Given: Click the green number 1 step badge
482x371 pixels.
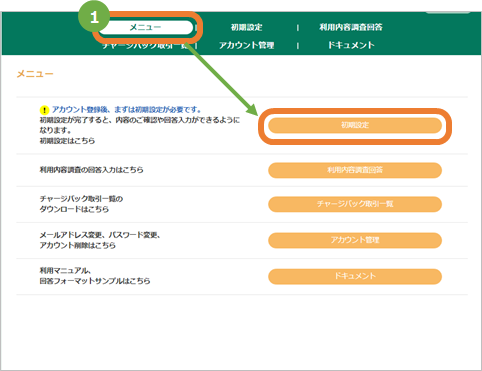Looking at the screenshot, I should (94, 17).
